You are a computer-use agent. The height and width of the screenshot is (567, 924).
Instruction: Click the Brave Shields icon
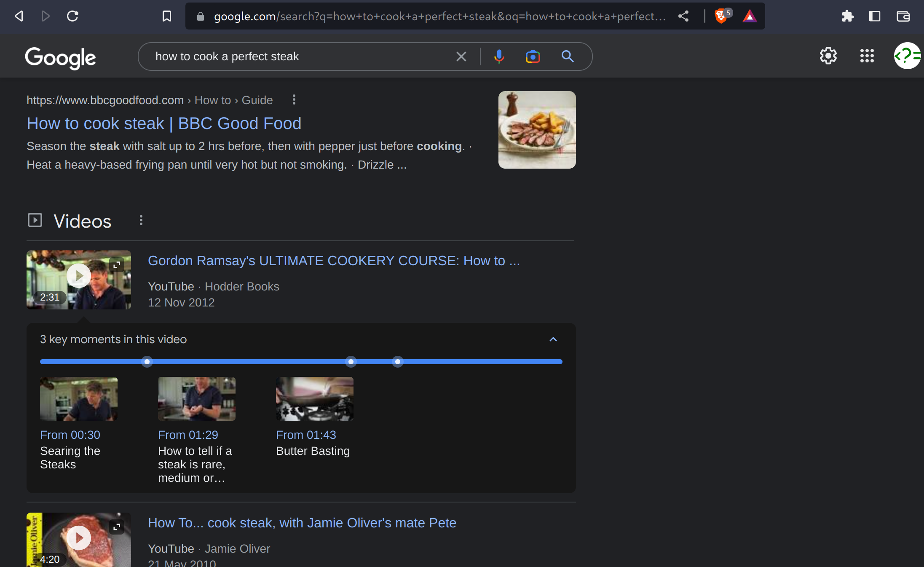(721, 16)
